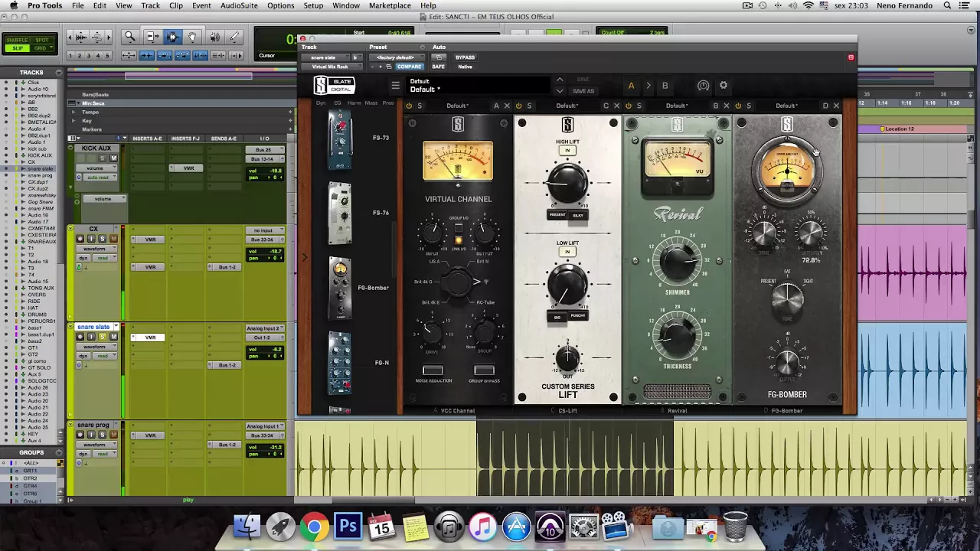Viewport: 980px width, 551px height.
Task: Open the Trash in the Dock
Action: pos(735,527)
